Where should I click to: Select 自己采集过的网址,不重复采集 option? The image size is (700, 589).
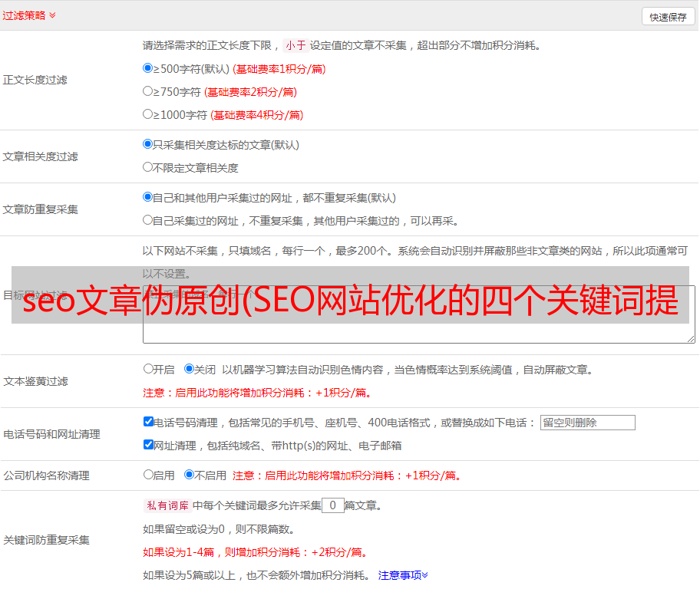point(147,220)
